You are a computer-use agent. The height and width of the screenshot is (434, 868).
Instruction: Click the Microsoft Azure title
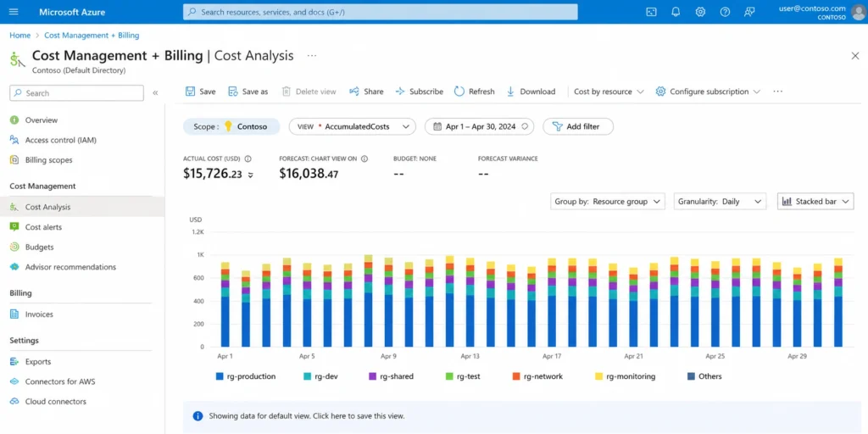[x=72, y=12]
